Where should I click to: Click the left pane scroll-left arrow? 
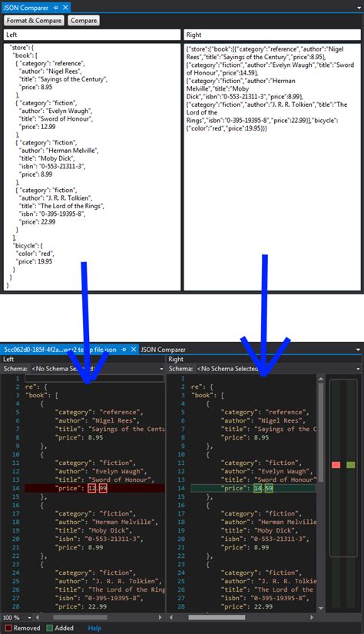click(38, 617)
